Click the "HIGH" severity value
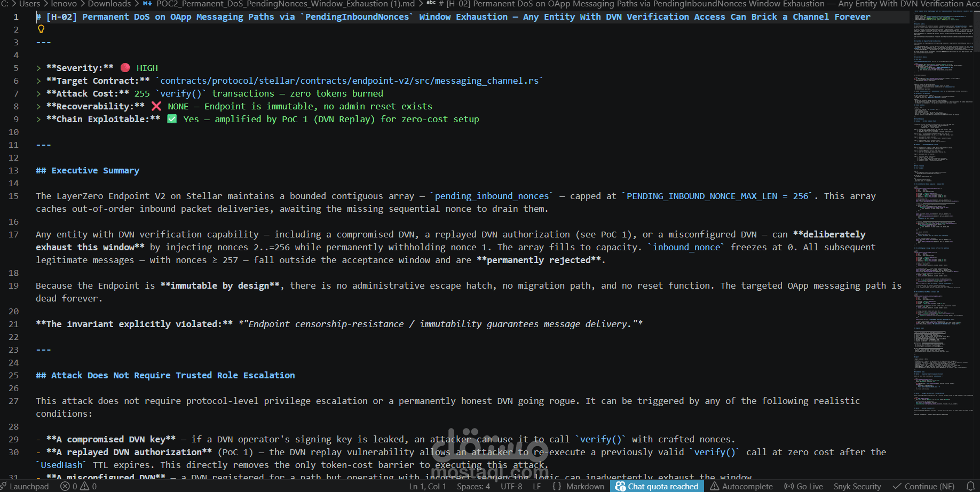 [147, 68]
